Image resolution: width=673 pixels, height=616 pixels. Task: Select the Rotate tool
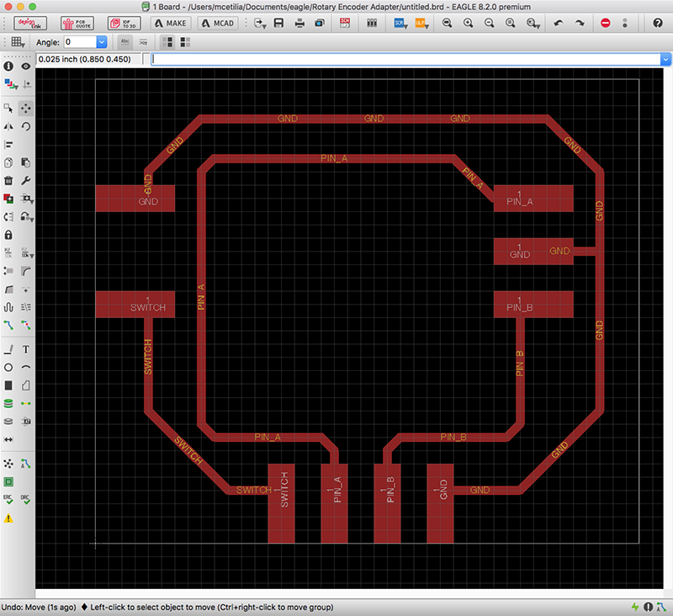tap(26, 126)
